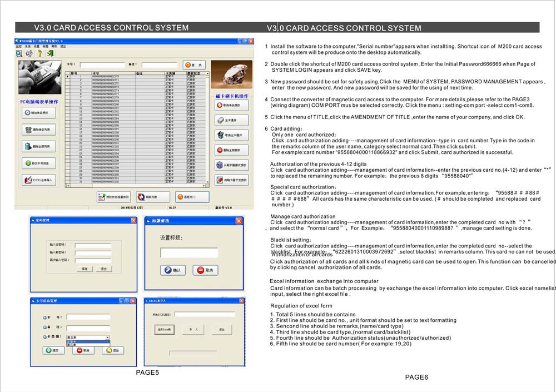Viewport: 556px width, 392px height.
Task: Click the toolbar icon between magnifier and question mark
Action: tap(29, 53)
